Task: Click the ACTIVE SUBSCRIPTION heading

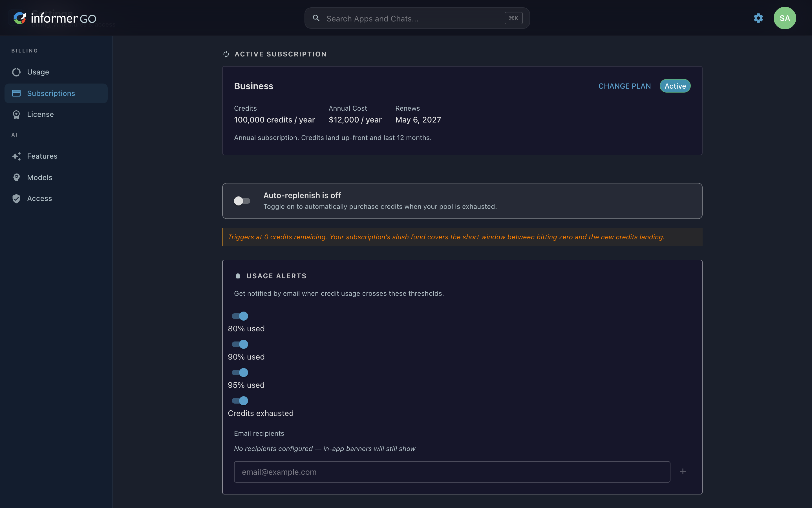Action: [x=281, y=54]
